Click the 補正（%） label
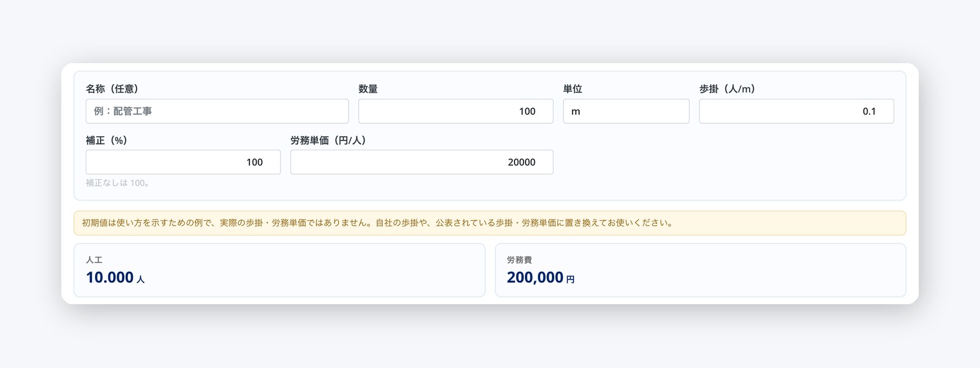Screen dimensions: 980x368 pyautogui.click(x=107, y=140)
